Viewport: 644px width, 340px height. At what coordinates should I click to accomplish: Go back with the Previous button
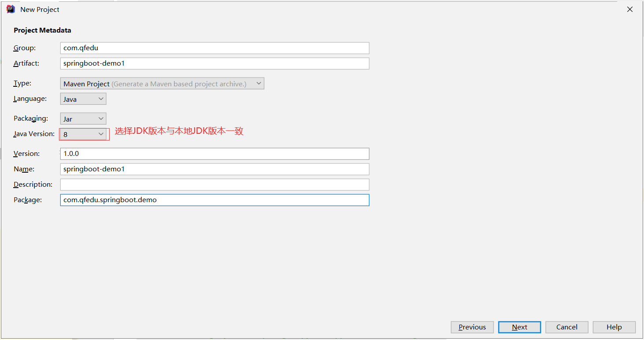pyautogui.click(x=472, y=327)
